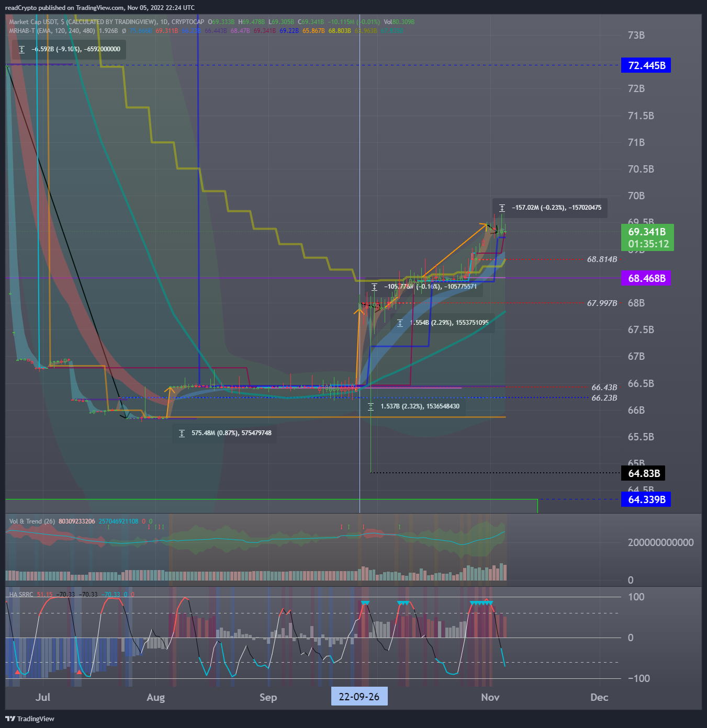Screen dimensions: 707x728
Task: Select the purple 68.468B price label
Action: point(646,278)
